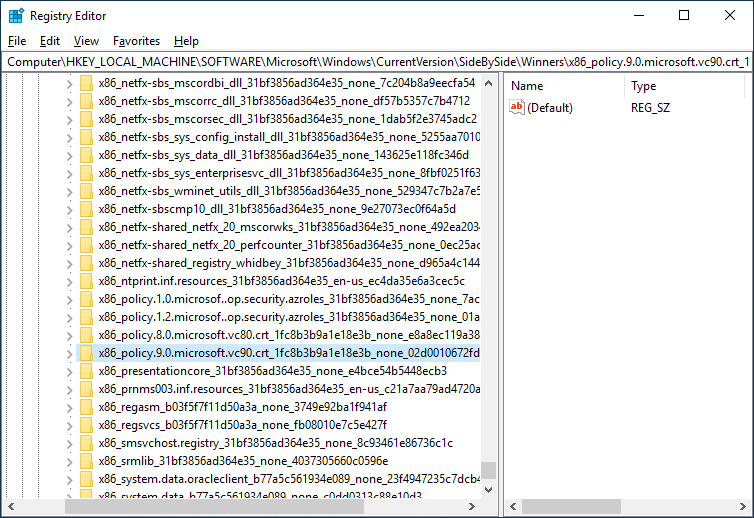Click folder icon for x86_netfx-shared_netfx_20_perfcounter key
This screenshot has width=754, height=518.
(x=86, y=245)
